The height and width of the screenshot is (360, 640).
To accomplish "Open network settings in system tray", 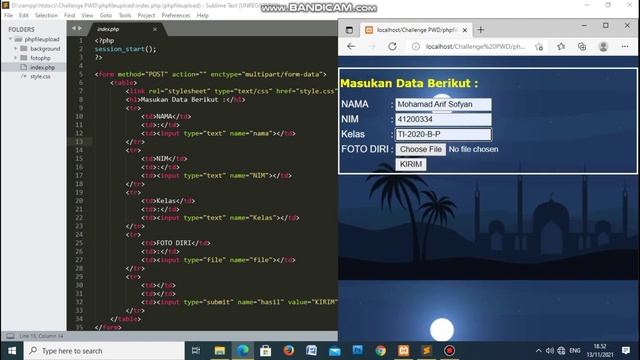I will coord(561,351).
